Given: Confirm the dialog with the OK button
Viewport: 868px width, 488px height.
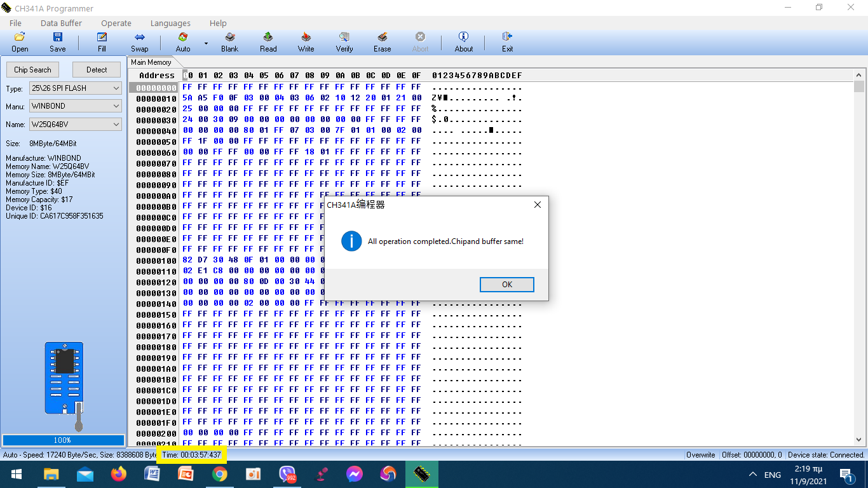Looking at the screenshot, I should tap(507, 284).
